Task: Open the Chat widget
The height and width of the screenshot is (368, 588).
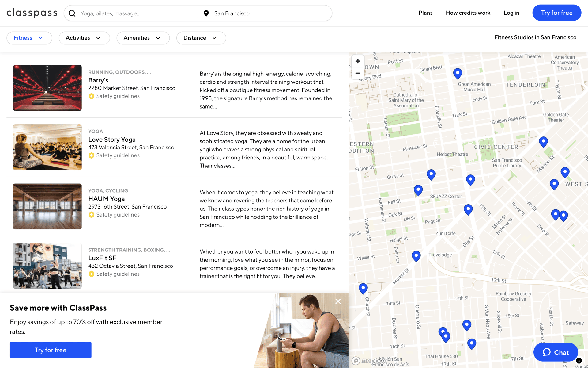Action: (556, 352)
